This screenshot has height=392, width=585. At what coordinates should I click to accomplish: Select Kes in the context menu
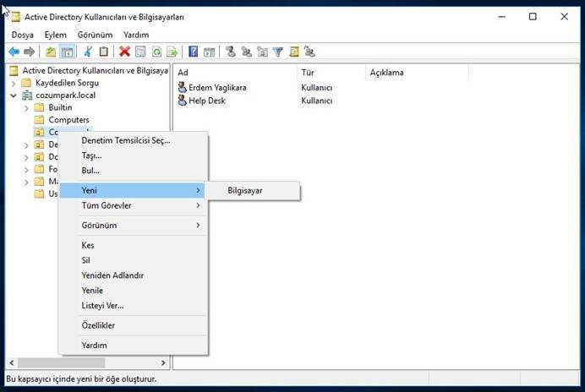(133, 245)
